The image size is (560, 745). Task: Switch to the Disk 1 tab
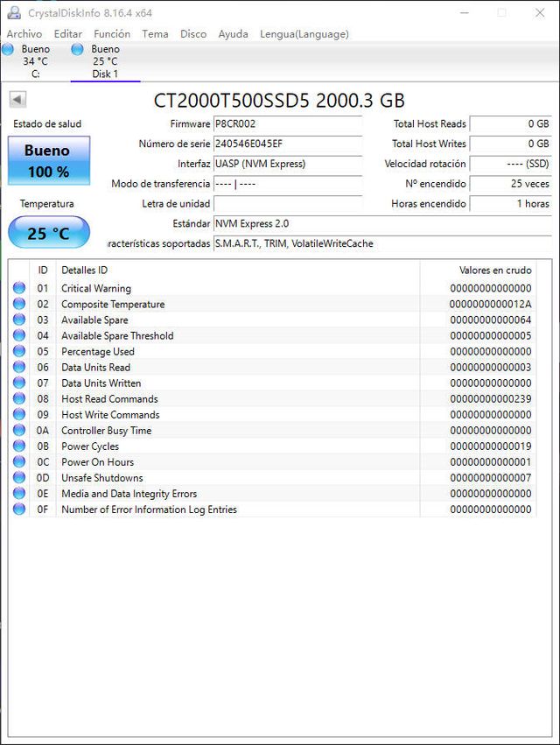point(106,61)
